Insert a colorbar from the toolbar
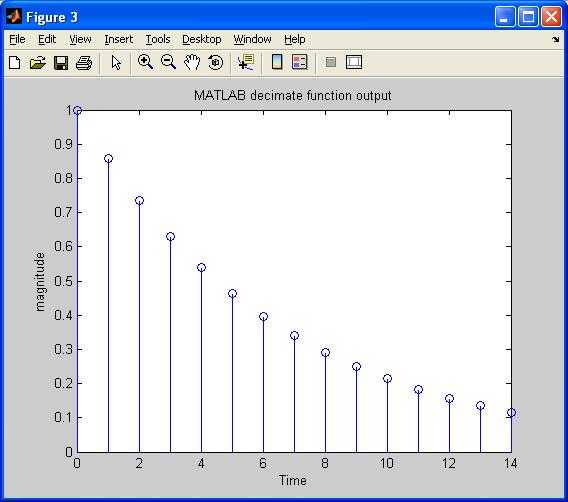568x502 pixels. [277, 62]
